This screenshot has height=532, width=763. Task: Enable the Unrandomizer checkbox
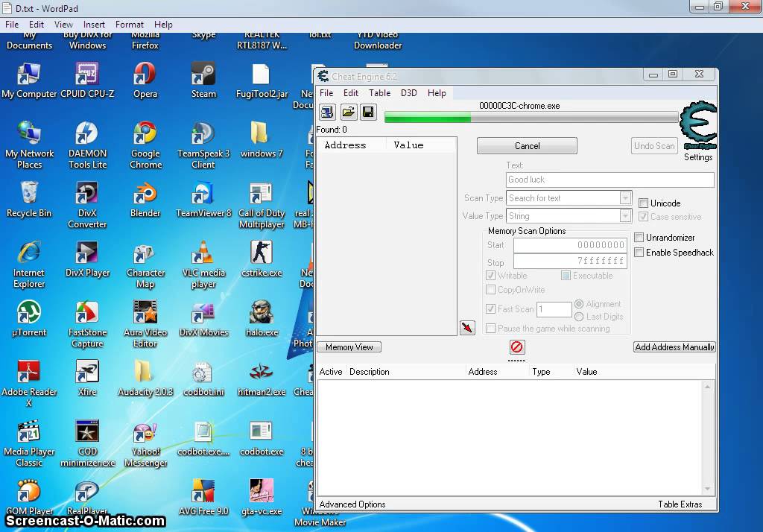click(639, 238)
